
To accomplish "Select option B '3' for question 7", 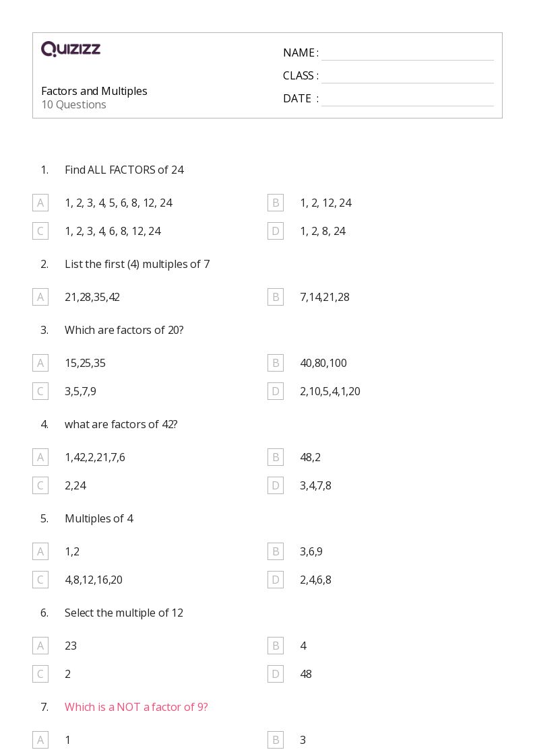I will point(276,740).
